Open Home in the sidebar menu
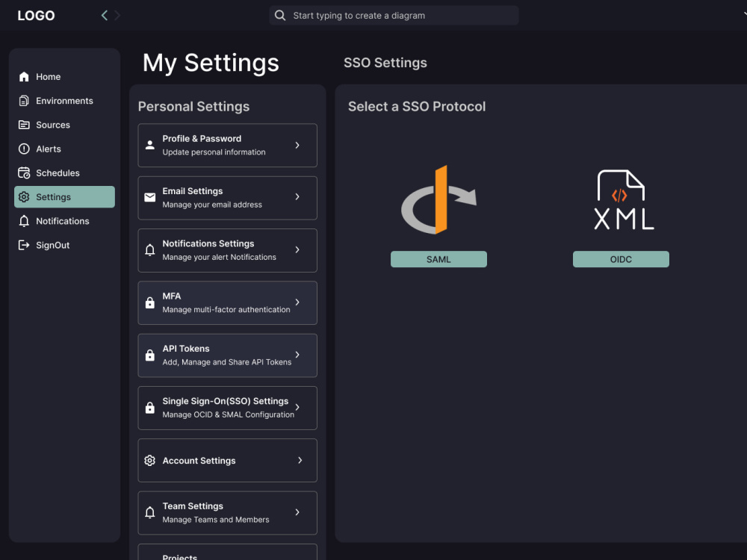 click(x=64, y=77)
